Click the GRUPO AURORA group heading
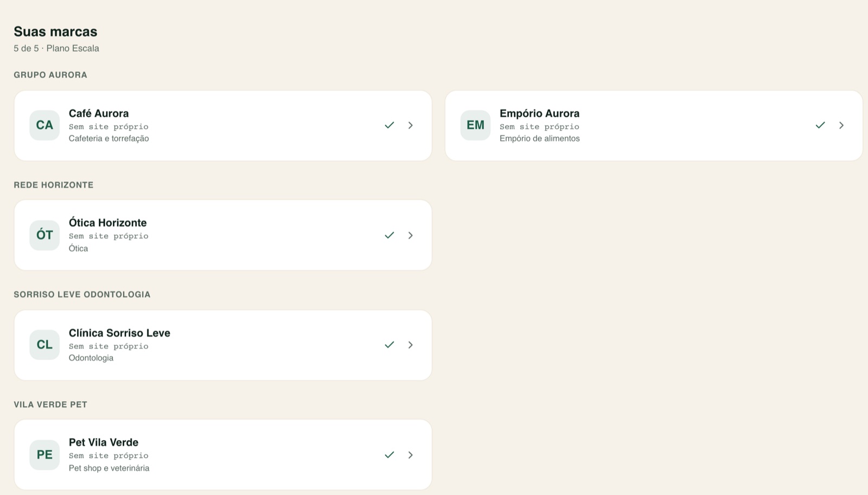The width and height of the screenshot is (868, 495). [x=50, y=75]
